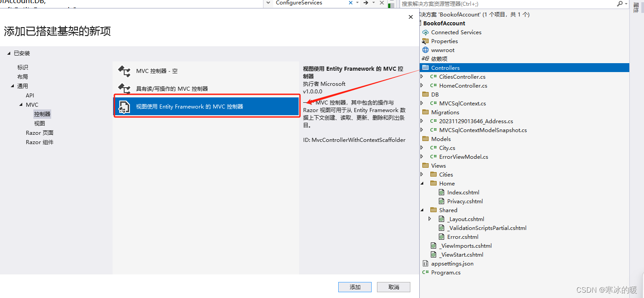The width and height of the screenshot is (644, 298).
Task: Expand _Layout.cshtml node
Action: click(x=430, y=219)
